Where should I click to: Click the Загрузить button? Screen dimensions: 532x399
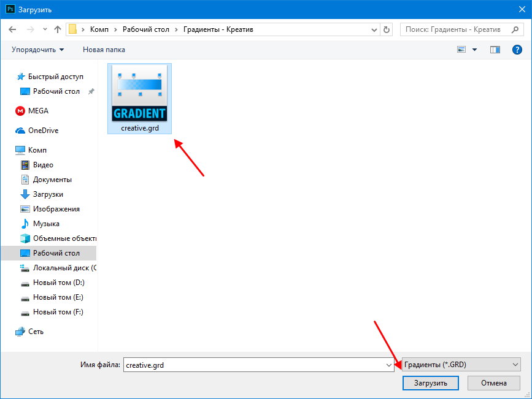pos(431,383)
